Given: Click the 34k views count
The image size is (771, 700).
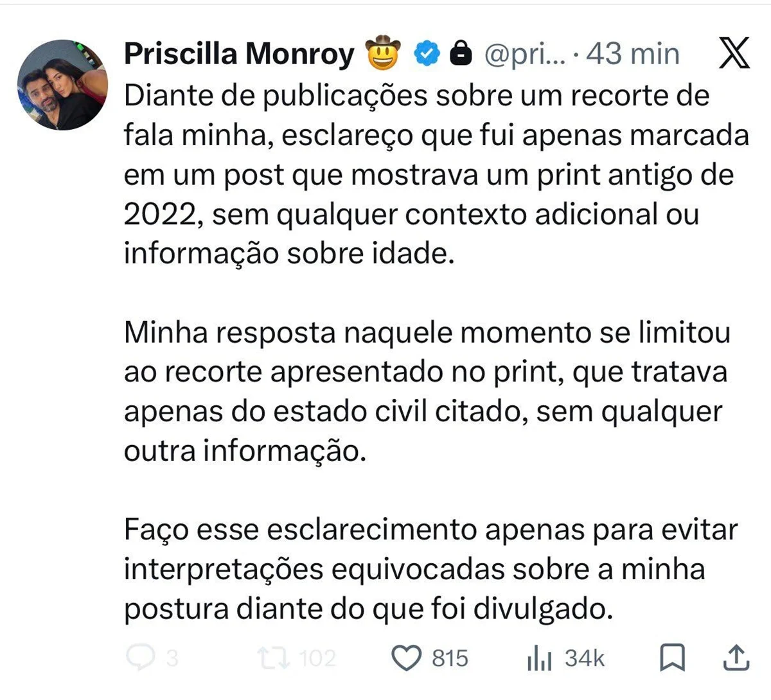Looking at the screenshot, I should pos(585,658).
